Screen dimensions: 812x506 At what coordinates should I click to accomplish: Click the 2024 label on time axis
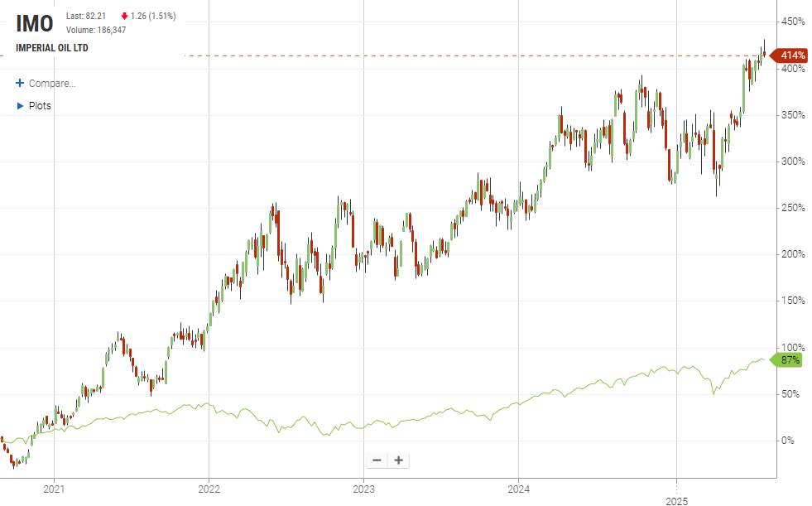point(518,489)
